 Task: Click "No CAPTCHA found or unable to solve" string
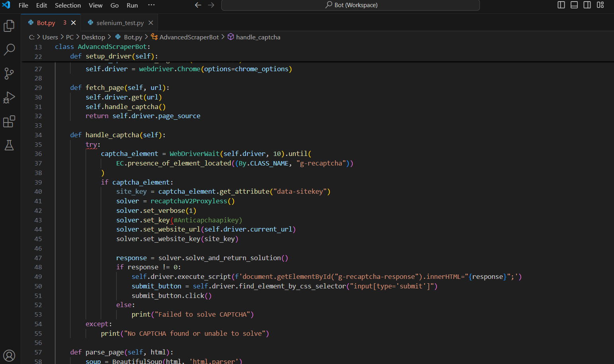195,333
